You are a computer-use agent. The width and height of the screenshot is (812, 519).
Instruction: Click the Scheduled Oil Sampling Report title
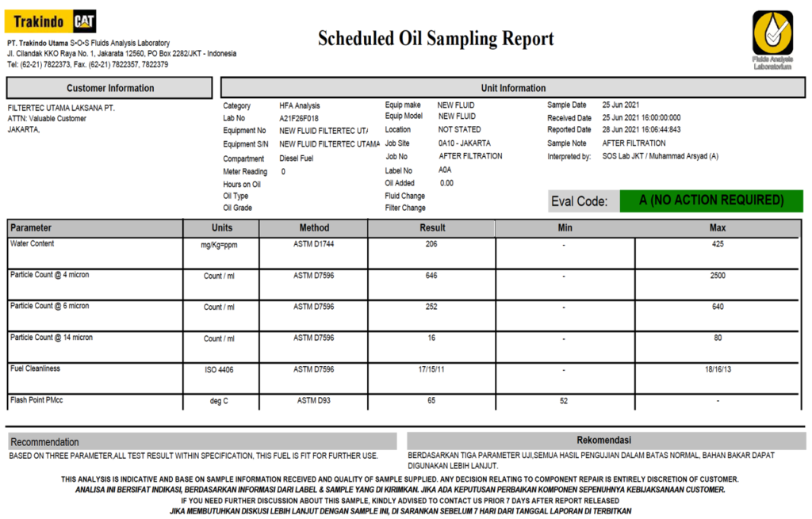pyautogui.click(x=435, y=39)
